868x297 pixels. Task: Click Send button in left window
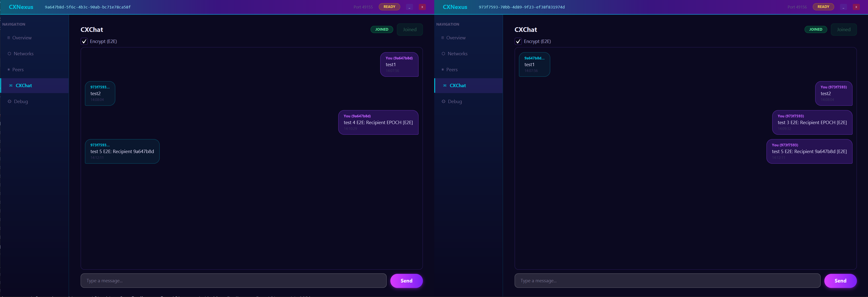coord(406,281)
